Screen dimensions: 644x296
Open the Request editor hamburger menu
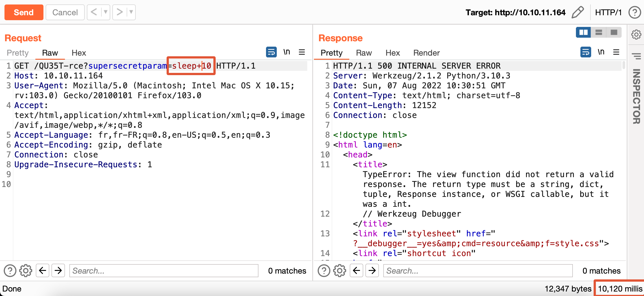pos(302,52)
